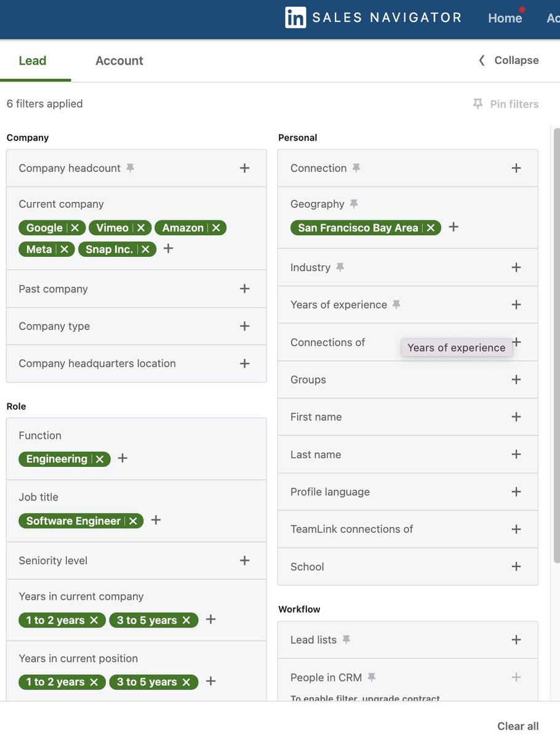Screen dimensions: 560x739
Task: Add another years in current position value
Action: 210,681
